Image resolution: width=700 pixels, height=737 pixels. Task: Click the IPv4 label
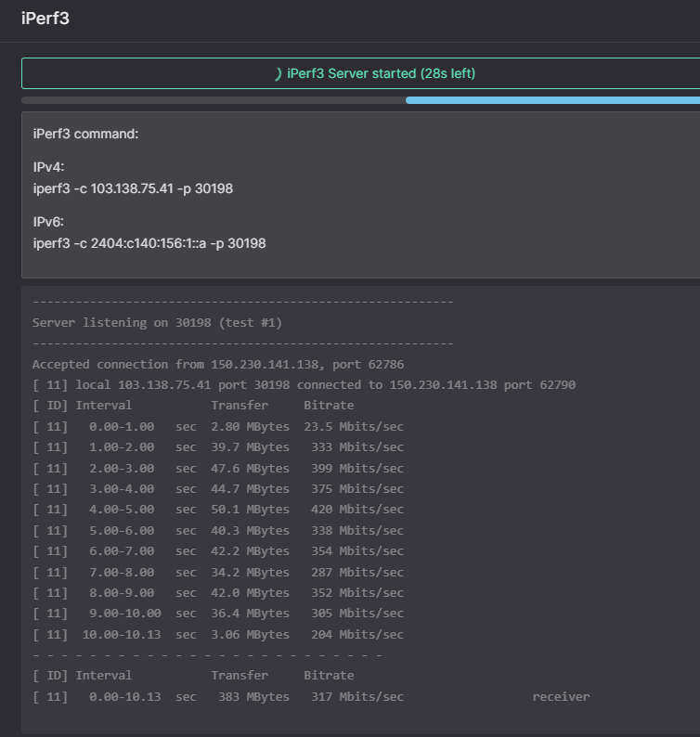pos(48,167)
